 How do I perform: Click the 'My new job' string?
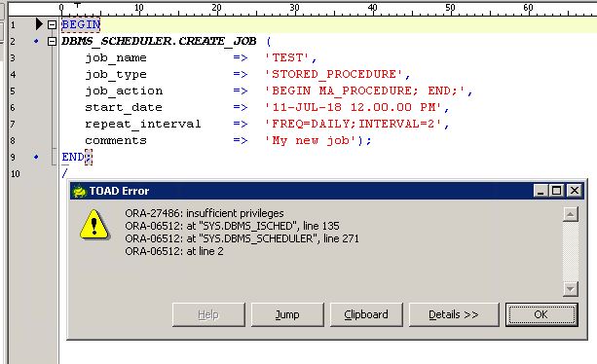[311, 141]
